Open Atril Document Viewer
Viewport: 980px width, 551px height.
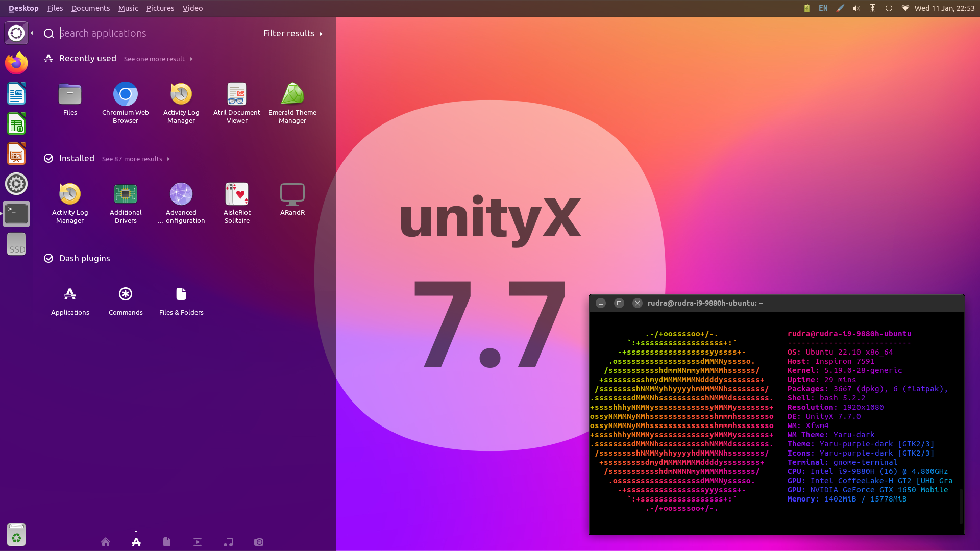[x=236, y=99]
